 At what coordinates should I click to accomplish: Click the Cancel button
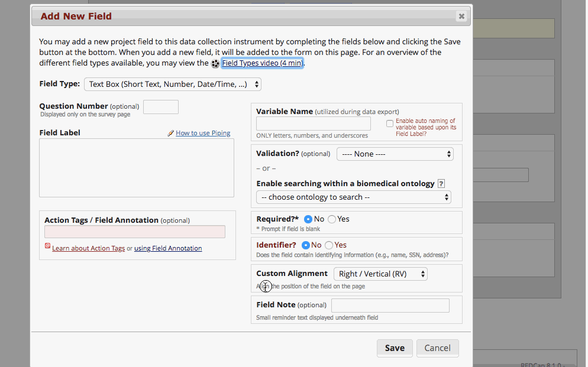tap(438, 348)
